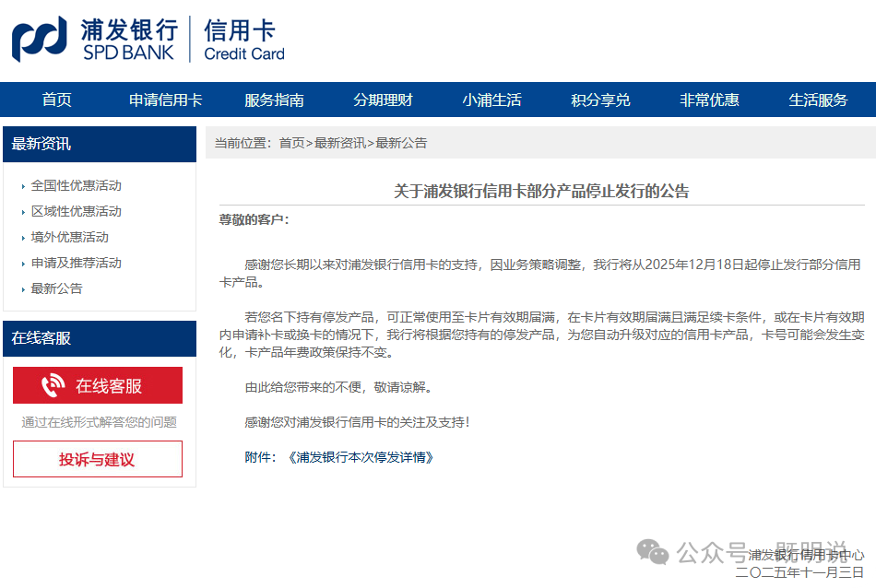The height and width of the screenshot is (588, 876).
Task: Open the 分期理财 section
Action: tap(383, 100)
